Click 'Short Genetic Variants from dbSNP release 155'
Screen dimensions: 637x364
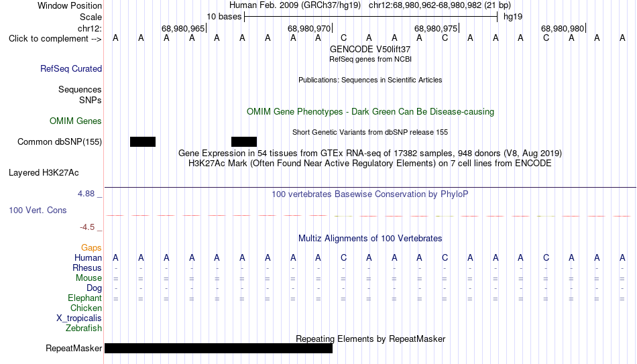(370, 133)
